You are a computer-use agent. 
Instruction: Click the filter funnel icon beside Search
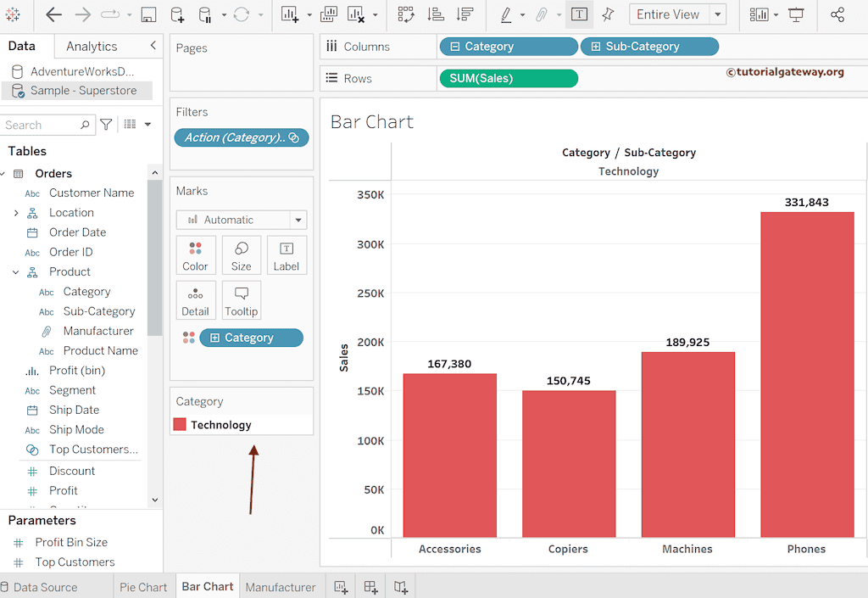point(106,125)
